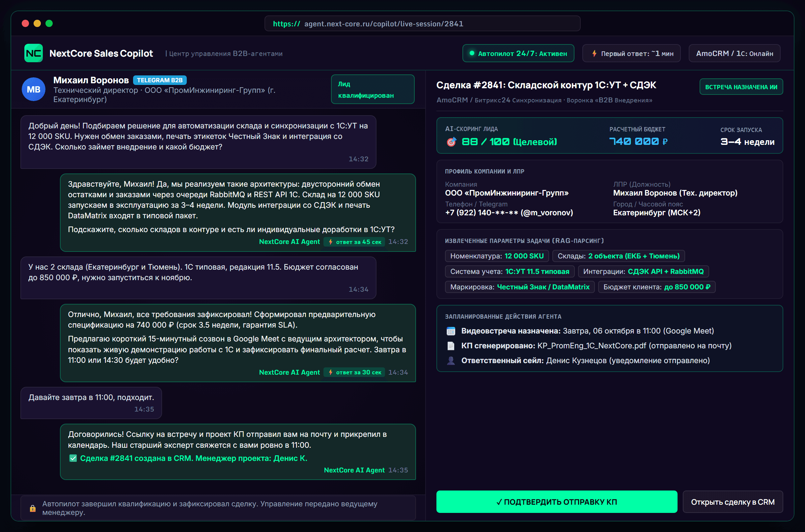Click the lightning icon in Первый ответ badge
The width and height of the screenshot is (805, 532).
click(594, 54)
